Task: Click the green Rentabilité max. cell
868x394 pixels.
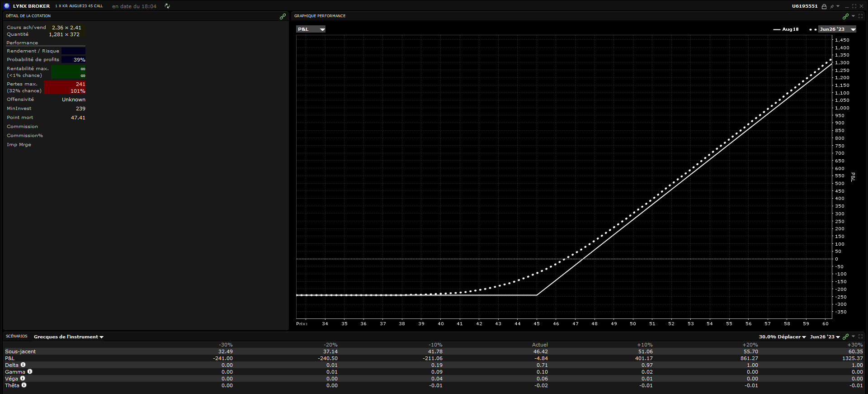Action: click(x=68, y=72)
